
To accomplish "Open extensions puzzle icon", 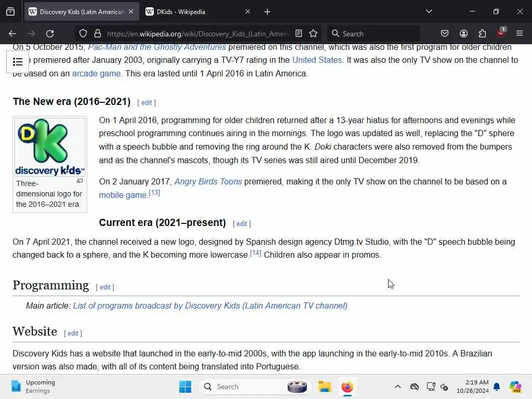I will 482,33.
